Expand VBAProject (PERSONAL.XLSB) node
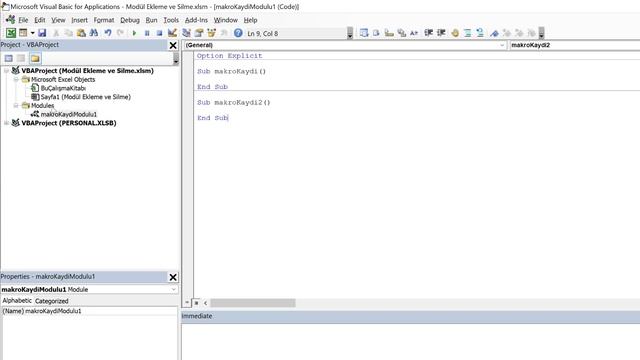 [x=7, y=123]
